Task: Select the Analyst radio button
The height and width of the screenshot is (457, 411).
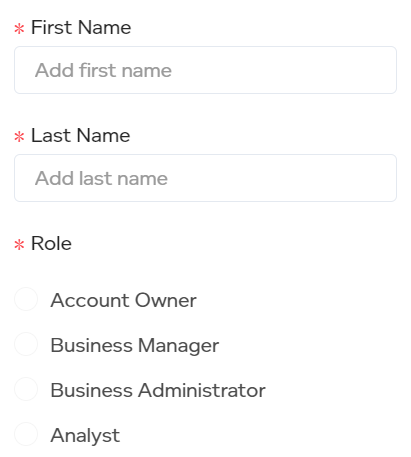Action: (x=26, y=434)
